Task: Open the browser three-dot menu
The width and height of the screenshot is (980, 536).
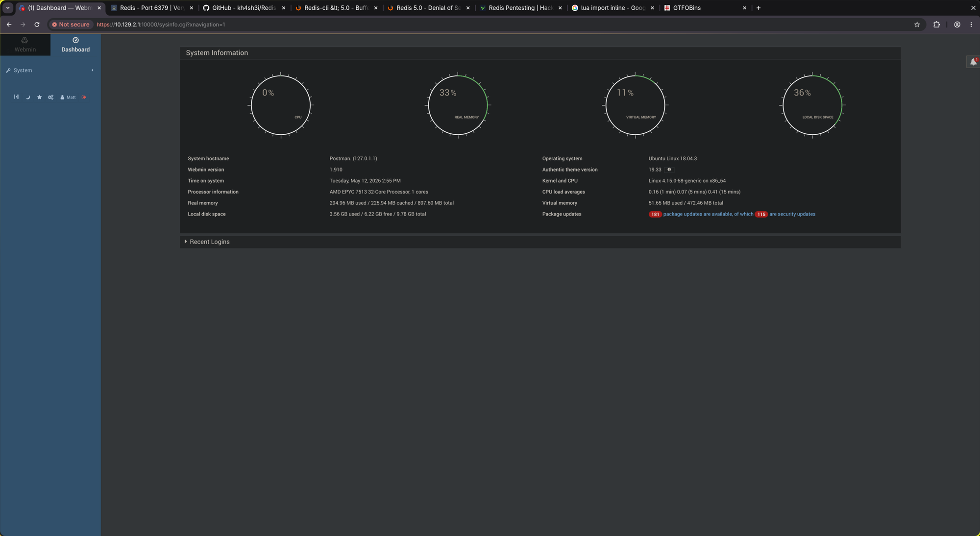Action: coord(971,24)
